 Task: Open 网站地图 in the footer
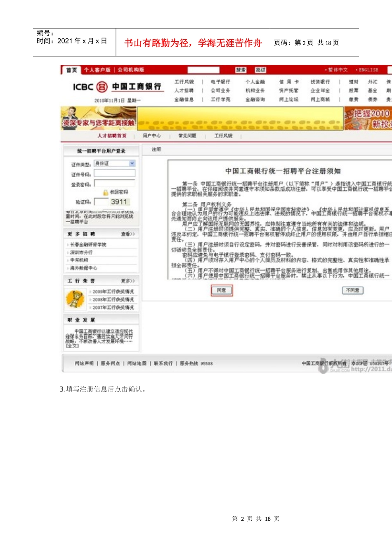pos(137,364)
